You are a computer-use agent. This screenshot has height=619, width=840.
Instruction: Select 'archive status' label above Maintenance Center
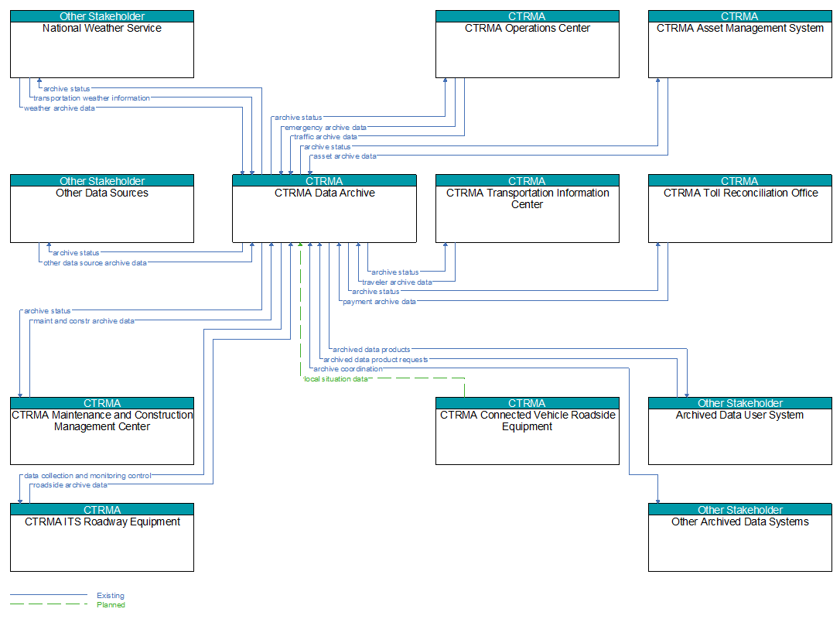click(47, 311)
